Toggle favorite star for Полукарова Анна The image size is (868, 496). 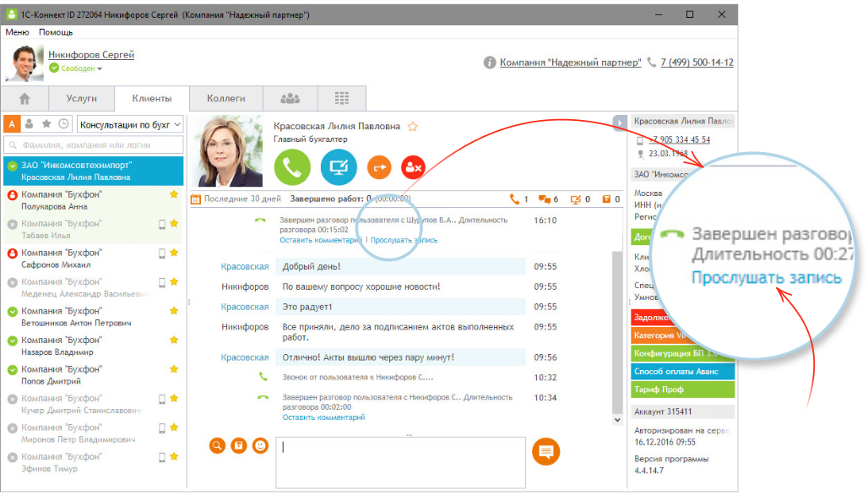pos(174,194)
